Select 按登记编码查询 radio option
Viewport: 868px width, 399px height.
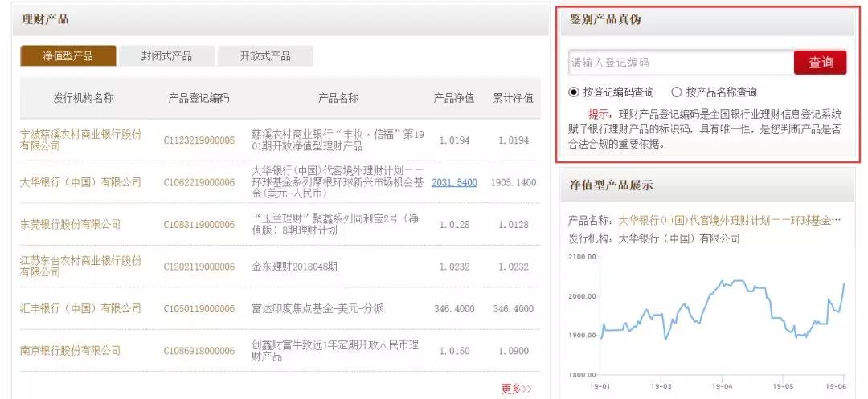click(611, 92)
